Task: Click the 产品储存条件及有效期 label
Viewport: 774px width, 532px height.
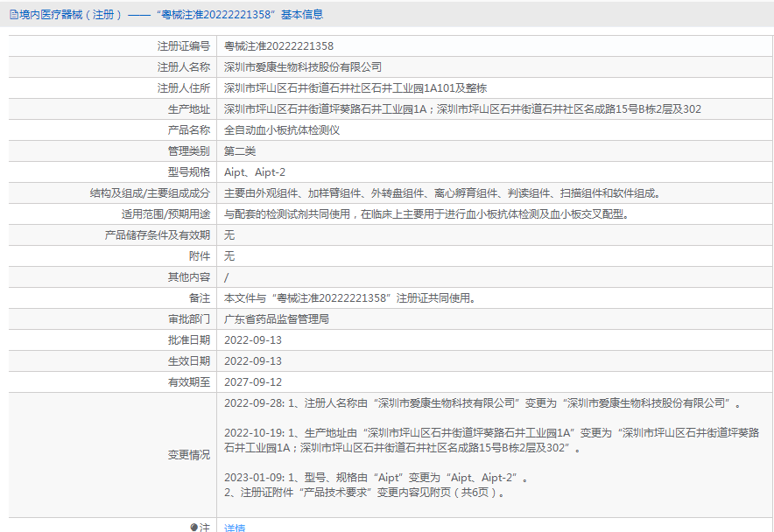Action: [x=158, y=235]
